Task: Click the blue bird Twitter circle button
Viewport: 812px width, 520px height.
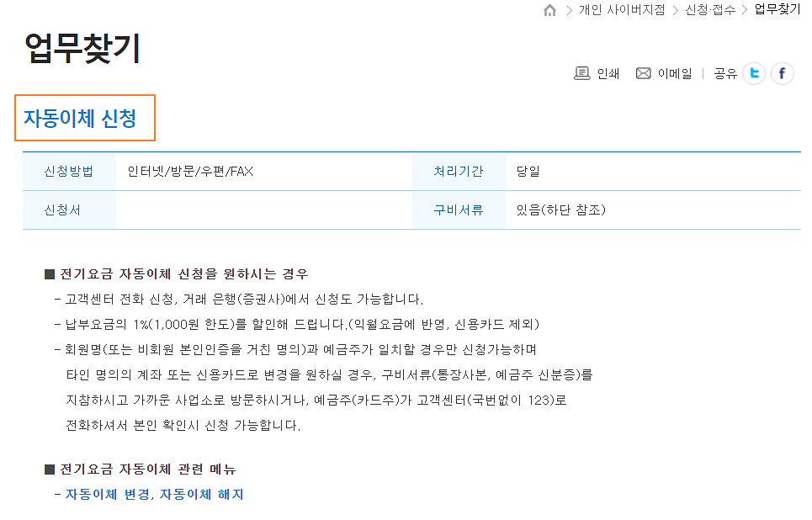Action: pyautogui.click(x=754, y=73)
